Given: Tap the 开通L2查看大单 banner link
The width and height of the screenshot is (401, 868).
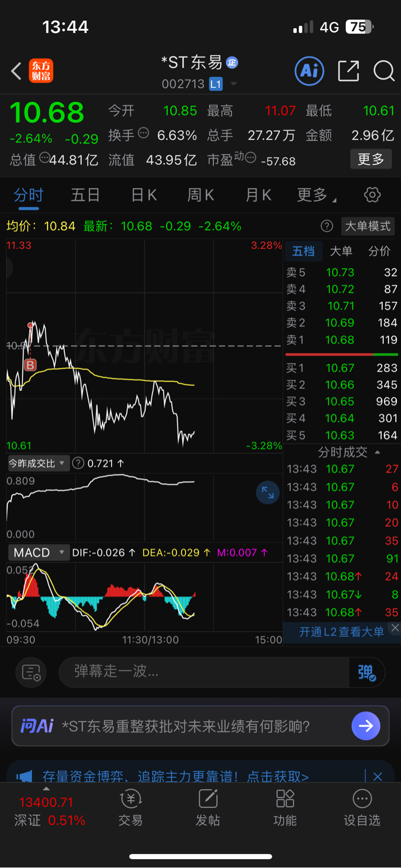Looking at the screenshot, I should click(x=341, y=632).
